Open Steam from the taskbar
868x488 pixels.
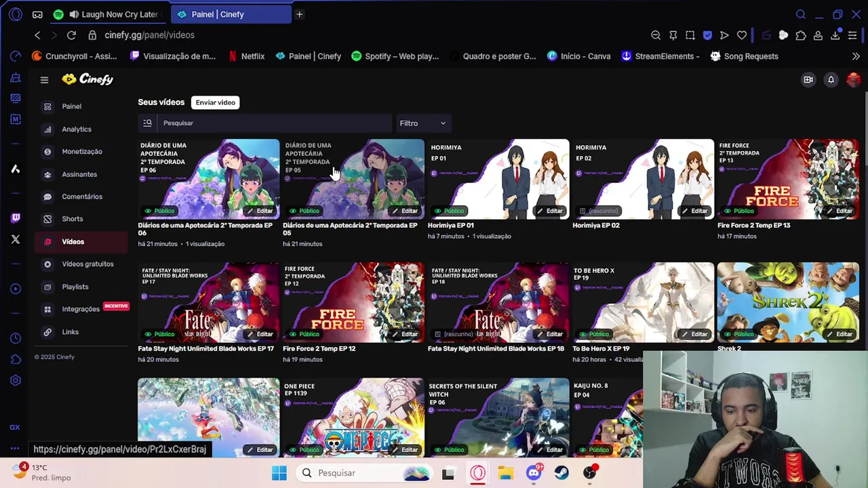click(561, 473)
